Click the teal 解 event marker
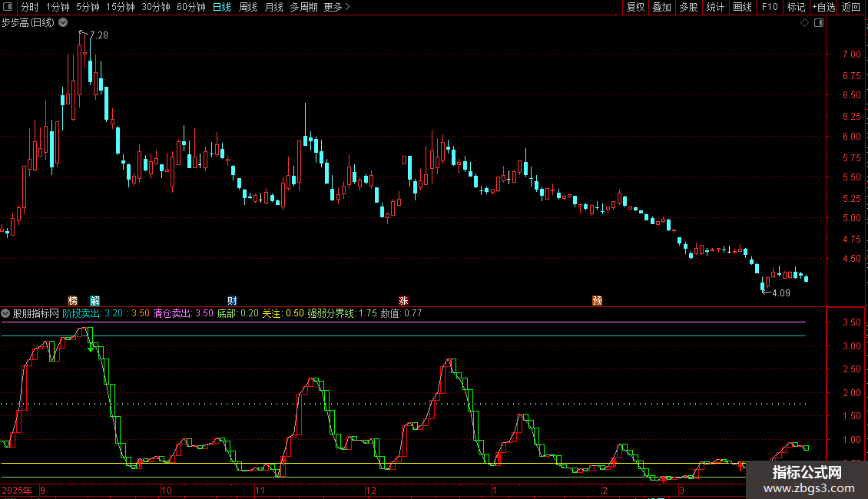 click(x=94, y=299)
